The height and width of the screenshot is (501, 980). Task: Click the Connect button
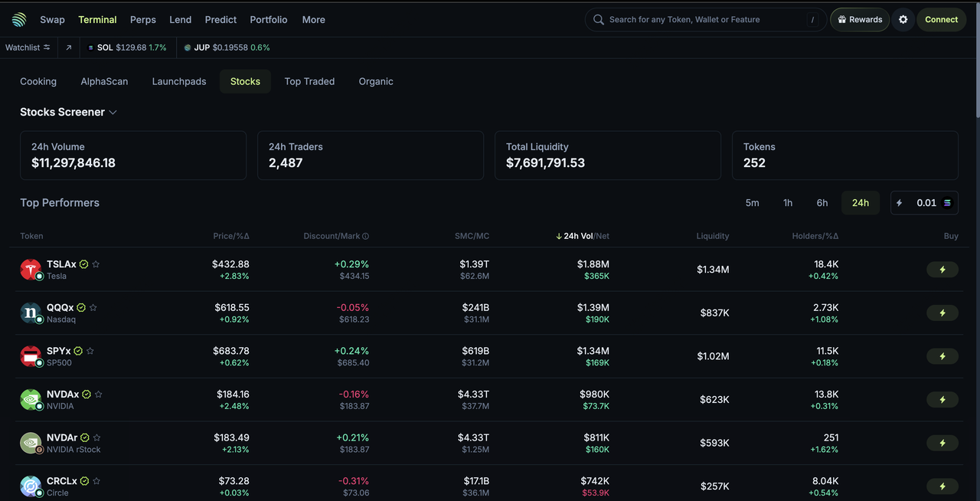pyautogui.click(x=941, y=19)
